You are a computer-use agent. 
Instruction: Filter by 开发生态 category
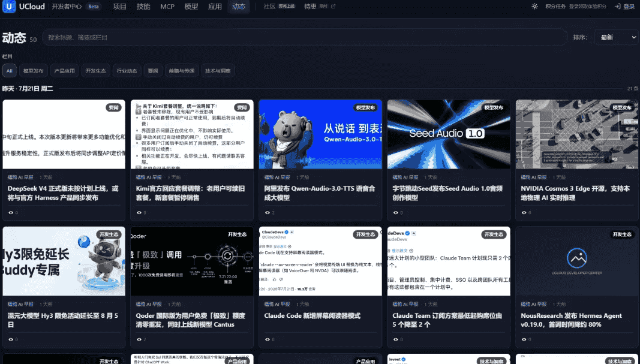tap(96, 71)
